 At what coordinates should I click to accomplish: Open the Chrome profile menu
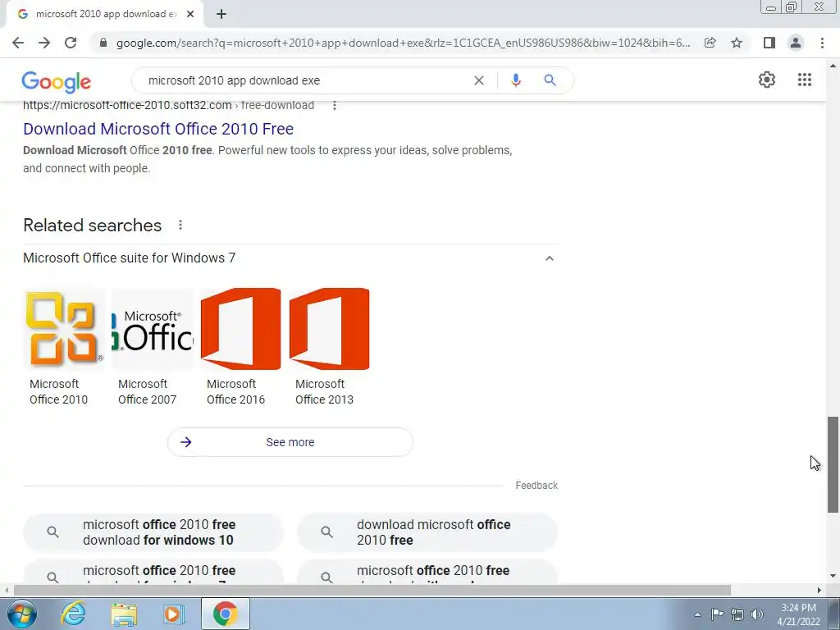click(796, 43)
